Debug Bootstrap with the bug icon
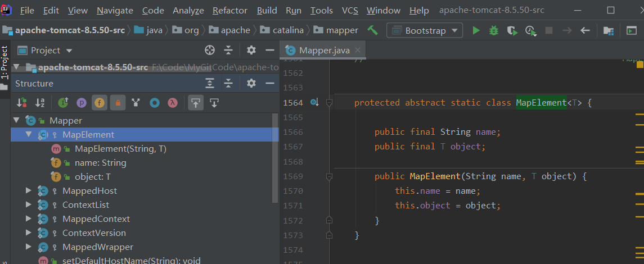 [494, 30]
